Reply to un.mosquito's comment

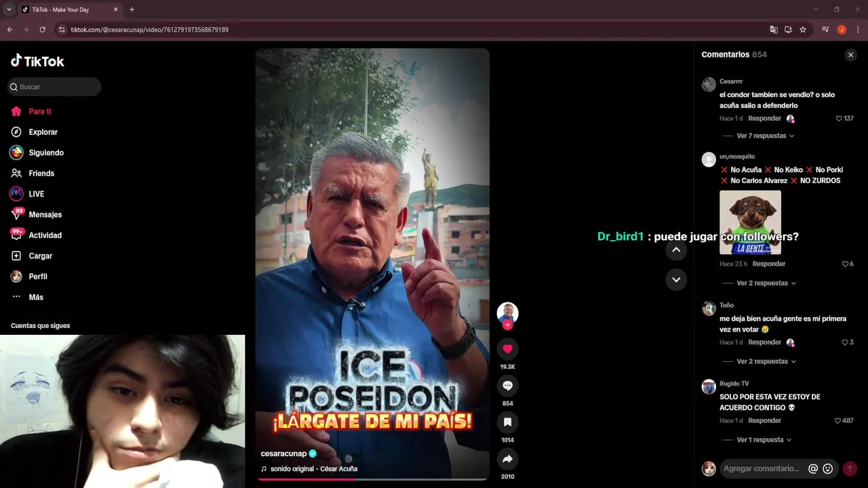tap(768, 264)
